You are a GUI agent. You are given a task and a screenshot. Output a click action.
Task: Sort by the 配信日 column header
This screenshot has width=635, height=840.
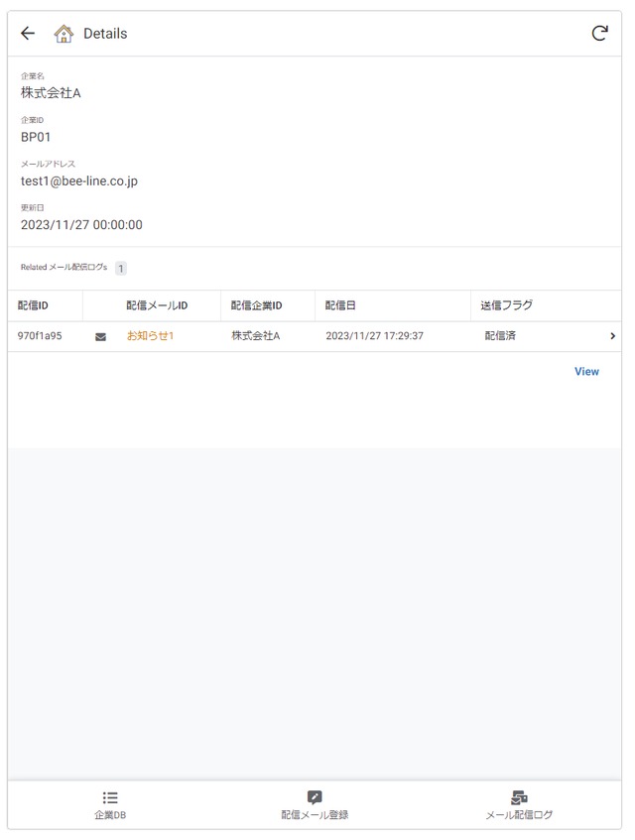(x=340, y=305)
